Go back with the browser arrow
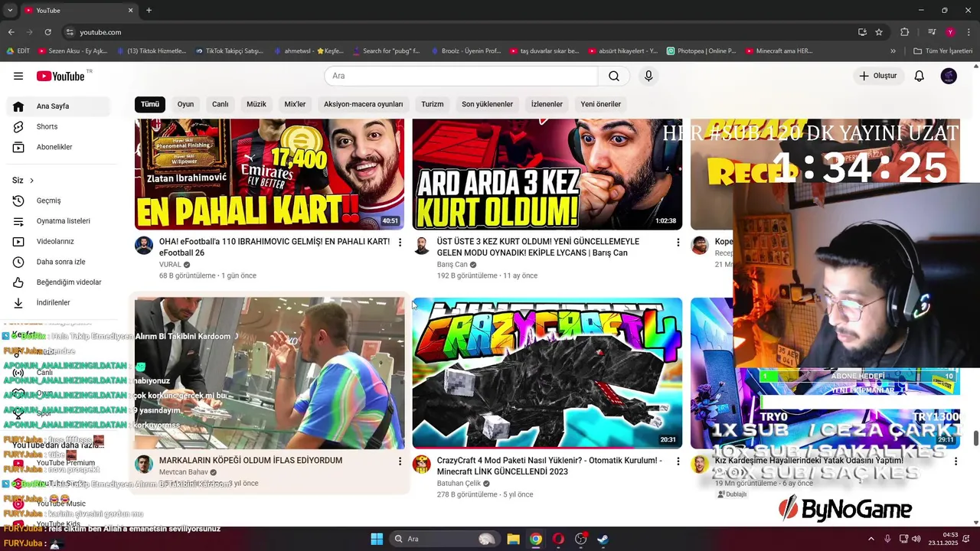 coord(11,32)
